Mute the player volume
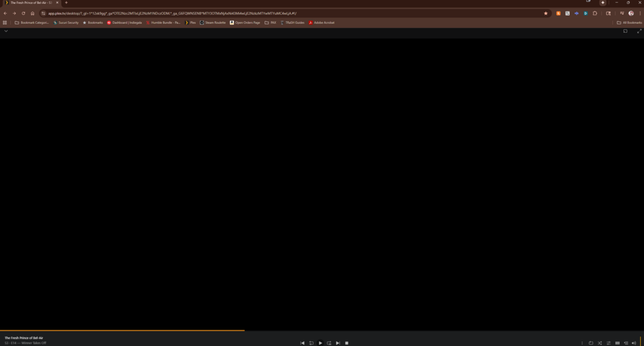Screen dimensions: 644x346 (634, 343)
